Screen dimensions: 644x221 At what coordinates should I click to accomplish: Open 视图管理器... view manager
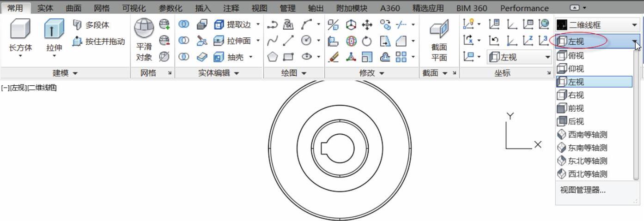(x=583, y=190)
